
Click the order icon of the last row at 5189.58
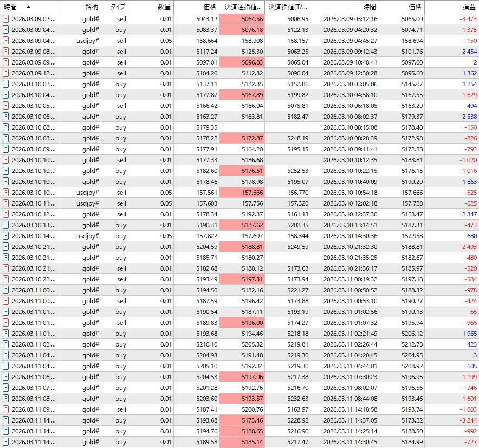click(6, 442)
